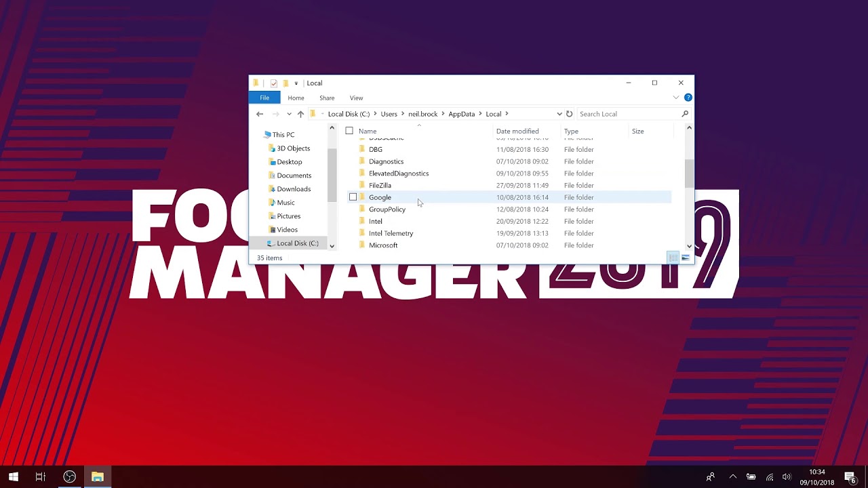Viewport: 868px width, 488px height.
Task: Open OBS Studio from taskbar
Action: (69, 477)
